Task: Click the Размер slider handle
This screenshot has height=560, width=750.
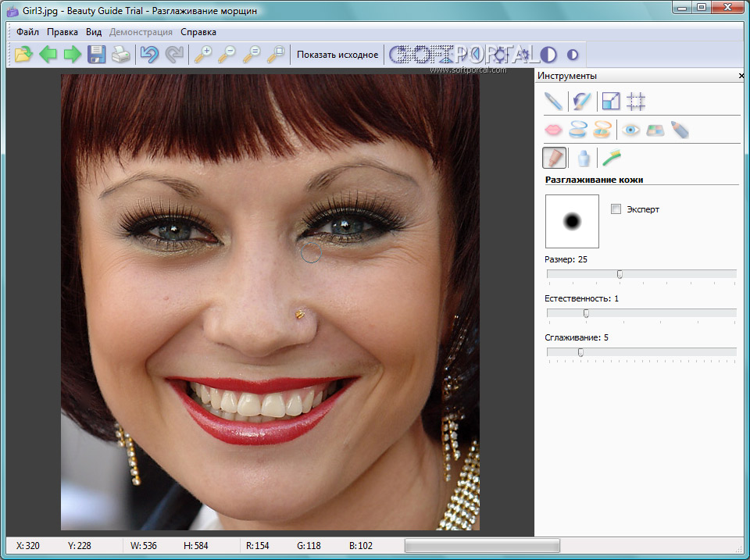Action: 620,274
